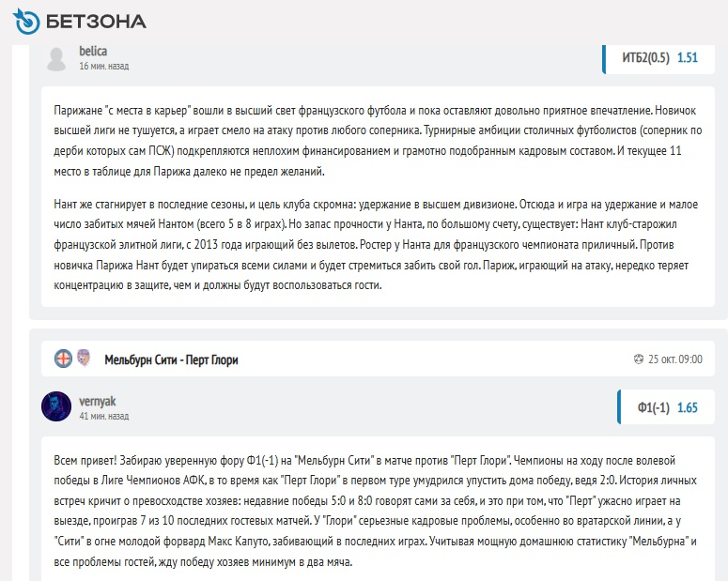The image size is (728, 581).
Task: Open vernyak's profile avatar
Action: (56, 406)
